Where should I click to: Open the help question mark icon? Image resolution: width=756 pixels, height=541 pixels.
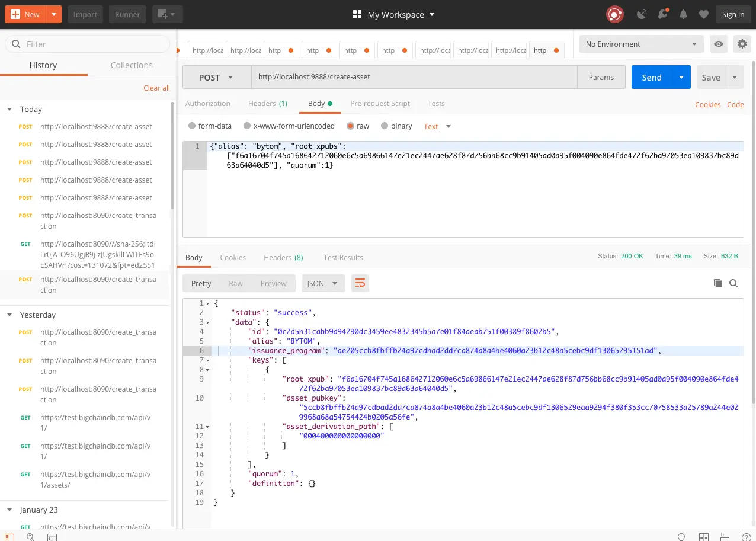point(745,537)
